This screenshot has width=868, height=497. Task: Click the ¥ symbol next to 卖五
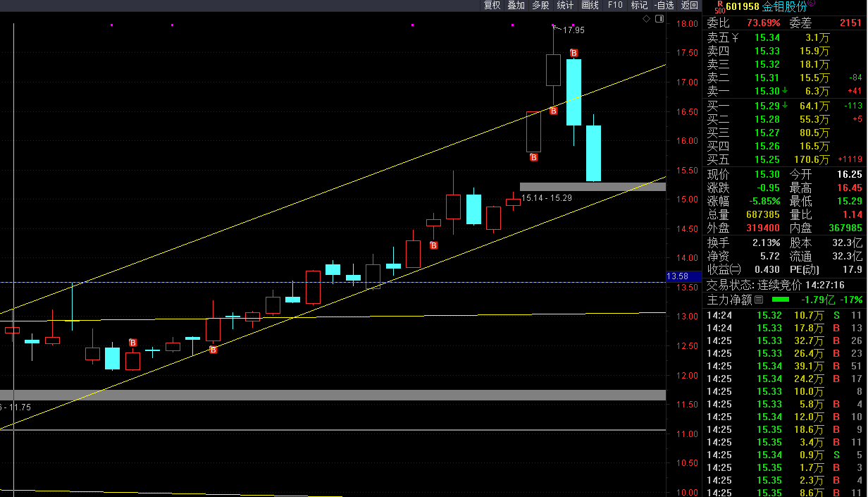[x=736, y=37]
